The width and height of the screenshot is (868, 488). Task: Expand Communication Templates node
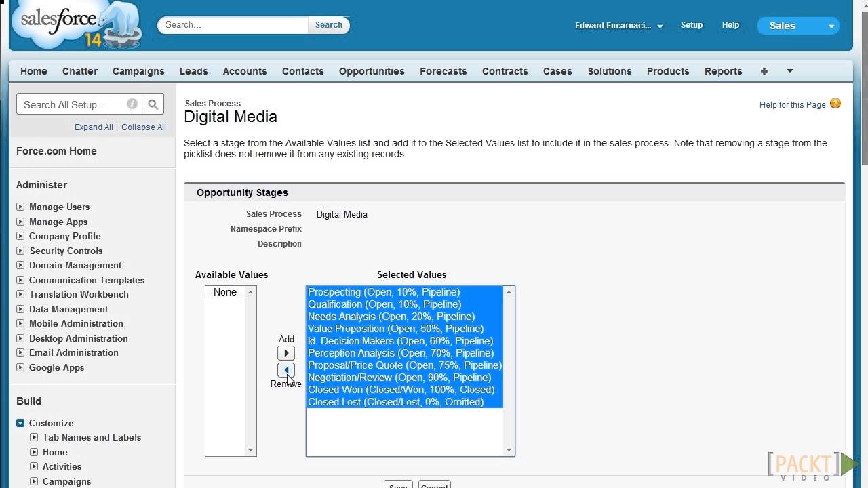point(20,280)
